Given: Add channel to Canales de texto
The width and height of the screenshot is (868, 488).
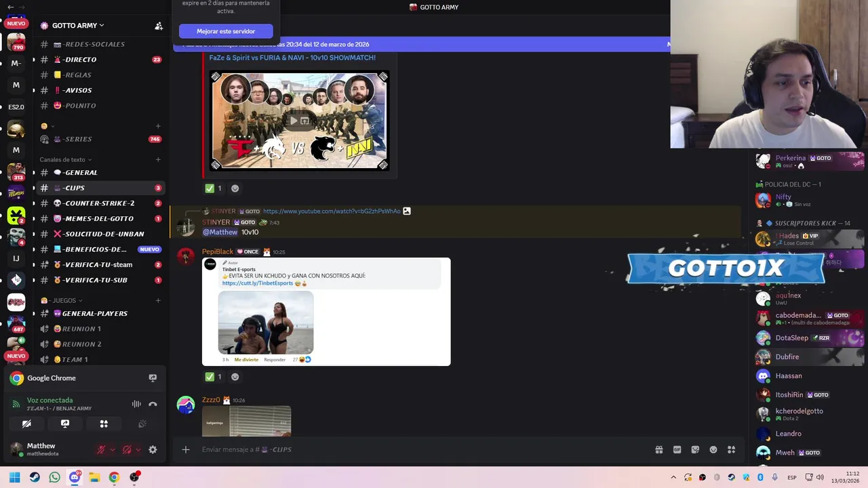Looking at the screenshot, I should pos(158,160).
